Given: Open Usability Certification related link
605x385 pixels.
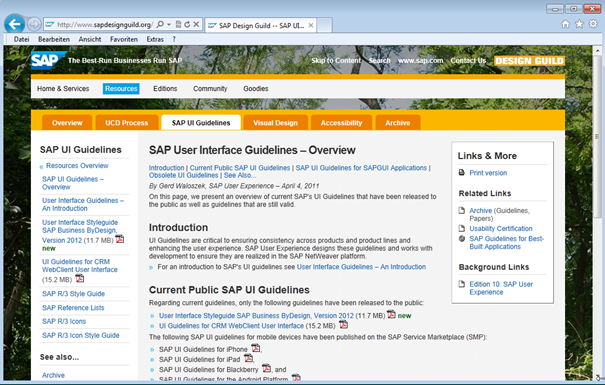Looking at the screenshot, I should 500,228.
